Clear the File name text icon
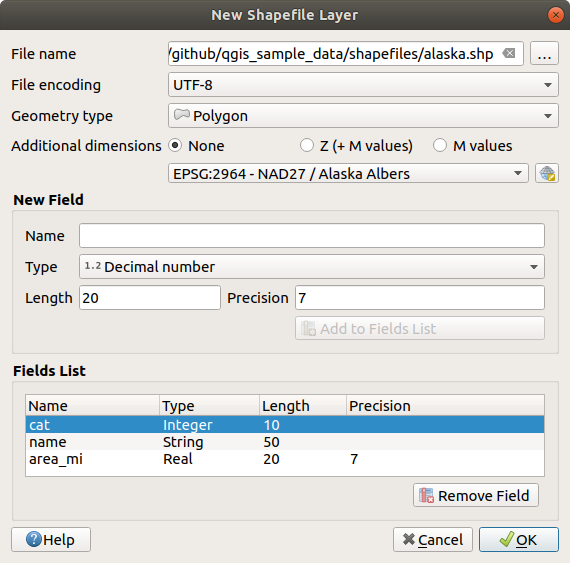This screenshot has width=570, height=563. coord(509,53)
